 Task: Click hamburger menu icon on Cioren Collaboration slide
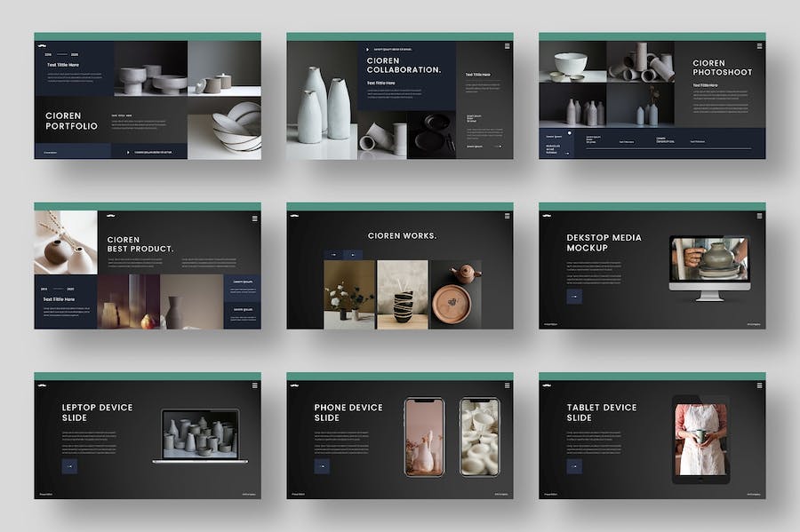click(x=507, y=45)
